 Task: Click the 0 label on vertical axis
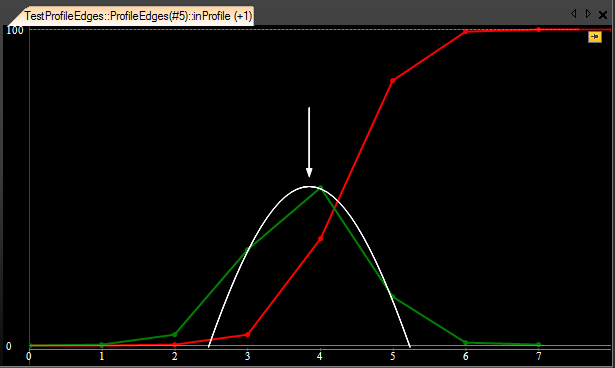point(9,346)
